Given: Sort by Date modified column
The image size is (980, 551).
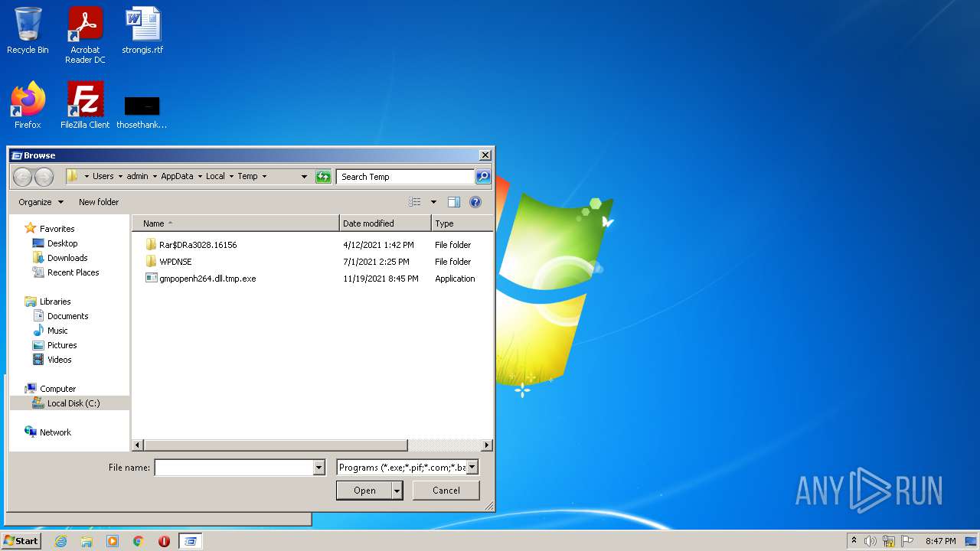Looking at the screenshot, I should coord(385,223).
